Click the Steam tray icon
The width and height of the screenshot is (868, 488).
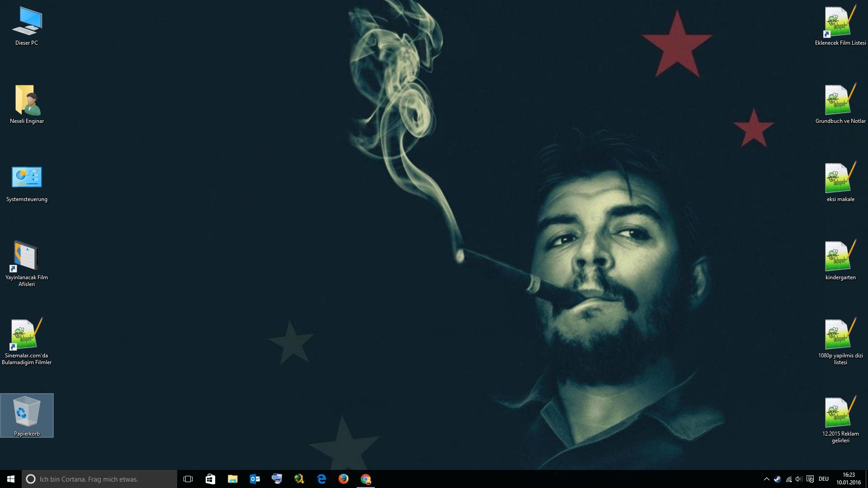pyautogui.click(x=778, y=479)
